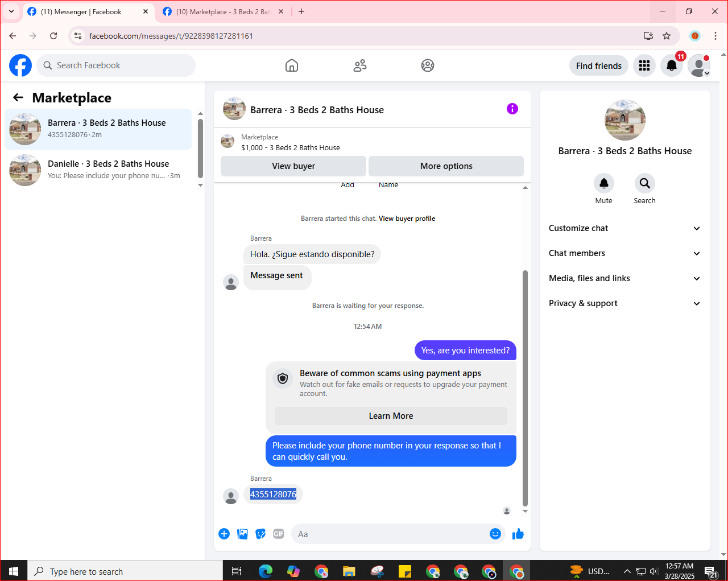This screenshot has height=581, width=728.
Task: Select the Danielle conversation in the list
Action: coord(98,170)
